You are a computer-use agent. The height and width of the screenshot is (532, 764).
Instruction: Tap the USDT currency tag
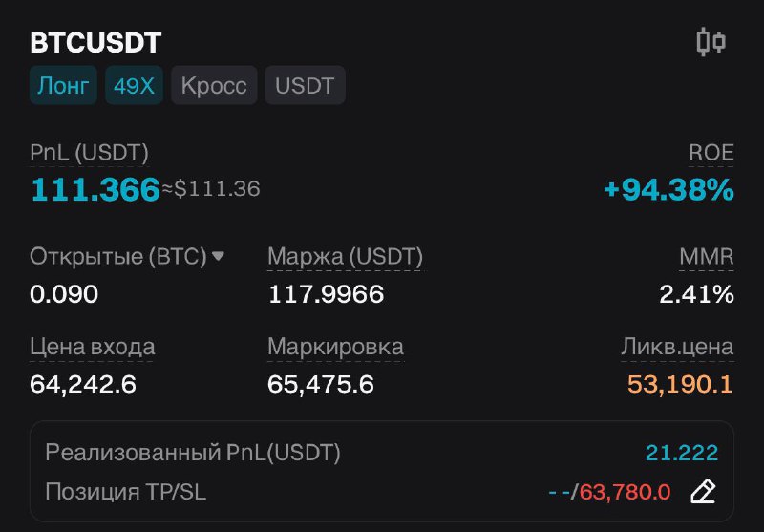tap(305, 85)
